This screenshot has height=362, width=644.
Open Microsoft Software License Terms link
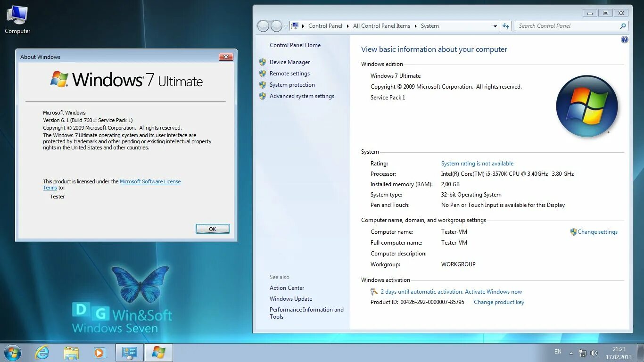coord(150,181)
